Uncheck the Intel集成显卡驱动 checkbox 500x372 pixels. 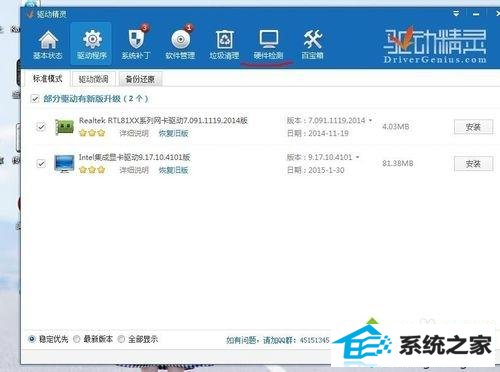pyautogui.click(x=41, y=164)
